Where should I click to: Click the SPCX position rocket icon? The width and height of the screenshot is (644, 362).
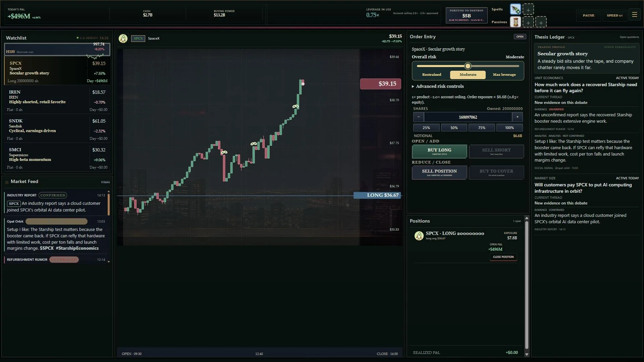tap(419, 236)
